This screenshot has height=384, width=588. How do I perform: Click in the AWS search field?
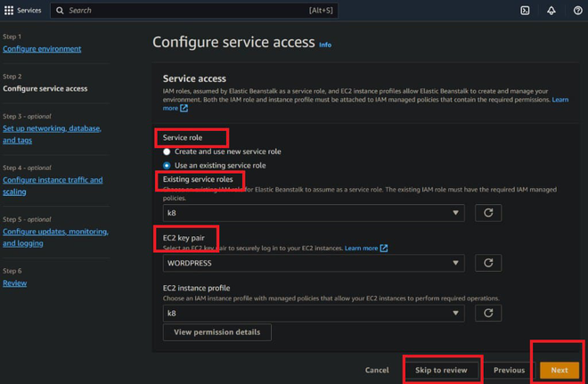coord(178,11)
